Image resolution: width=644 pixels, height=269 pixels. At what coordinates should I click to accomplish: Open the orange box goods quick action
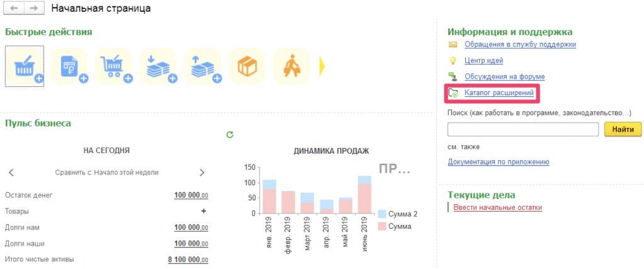coord(247,66)
